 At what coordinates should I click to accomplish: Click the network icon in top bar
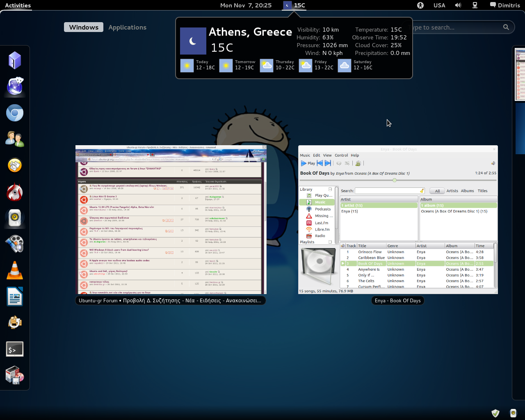pos(475,5)
